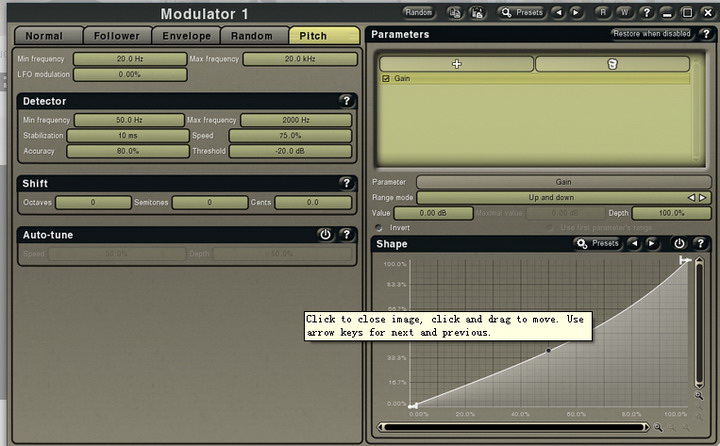The image size is (720, 446).
Task: Toggle Restore when disabled
Action: (652, 34)
